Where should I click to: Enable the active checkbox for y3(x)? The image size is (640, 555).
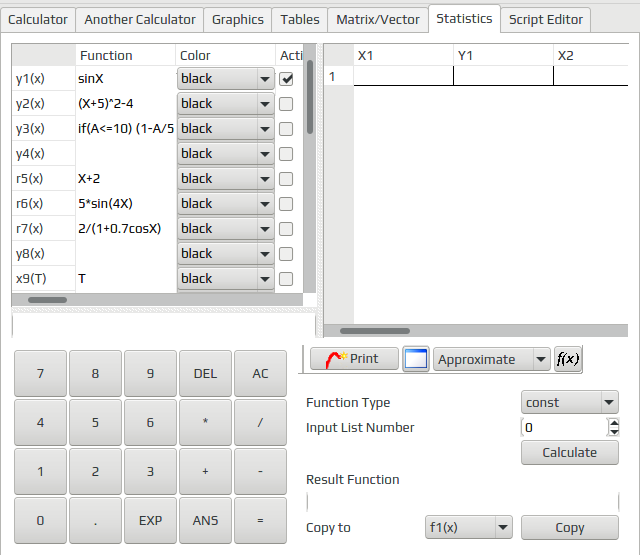pos(286,129)
